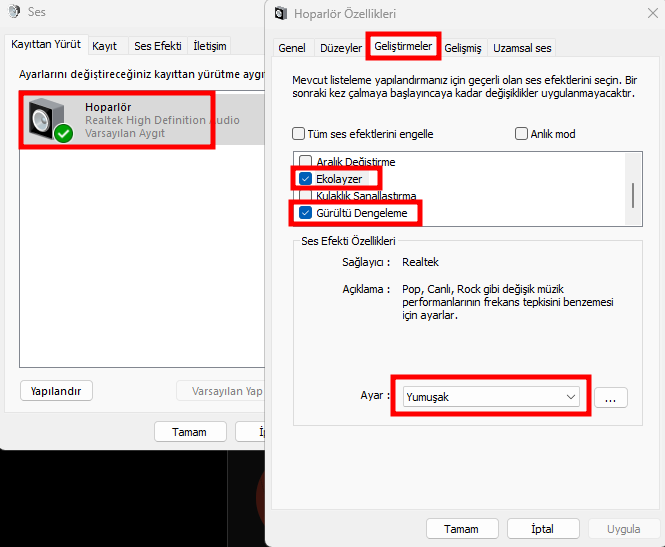The height and width of the screenshot is (547, 665).
Task: Switch to the Genel tab
Action: (x=292, y=48)
